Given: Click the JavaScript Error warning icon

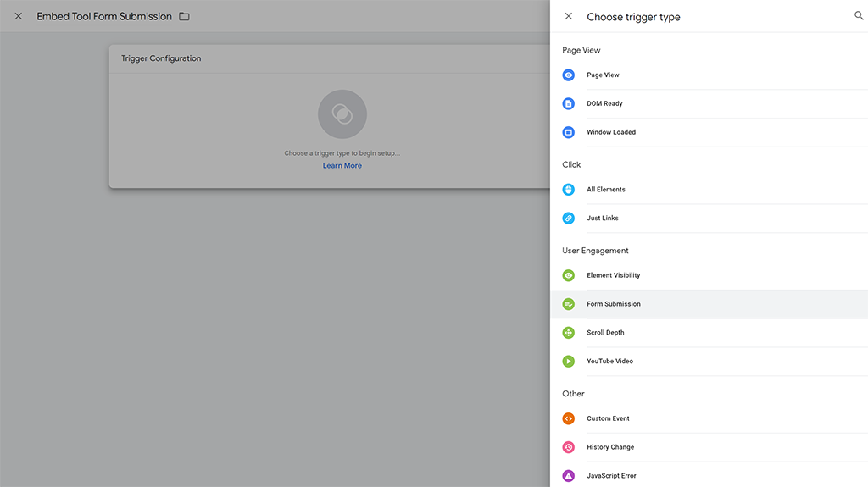Looking at the screenshot, I should pyautogui.click(x=569, y=476).
